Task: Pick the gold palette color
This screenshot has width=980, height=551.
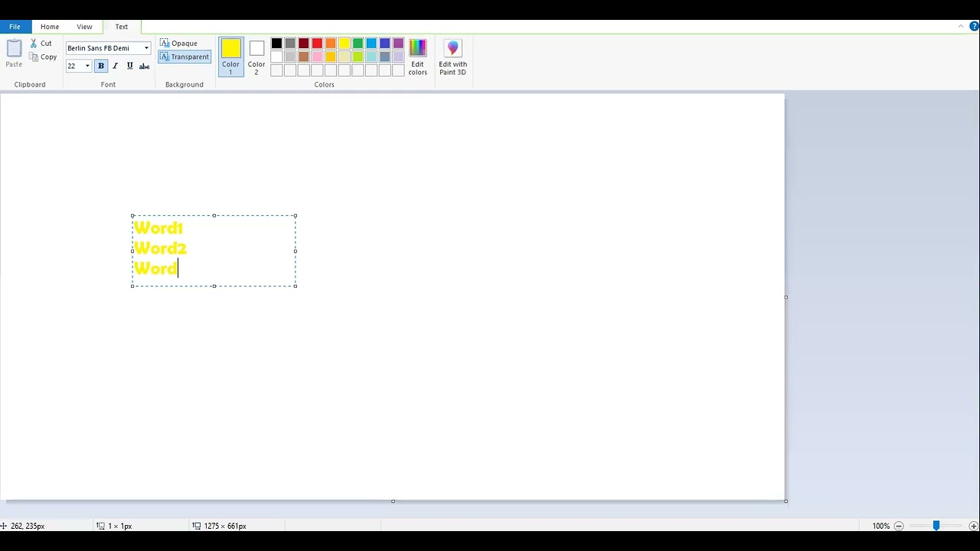Action: pos(331,57)
